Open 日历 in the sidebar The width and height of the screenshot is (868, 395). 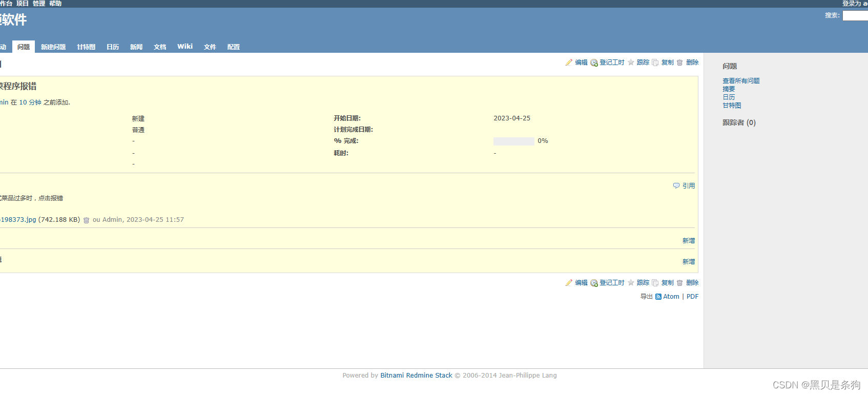(x=729, y=97)
